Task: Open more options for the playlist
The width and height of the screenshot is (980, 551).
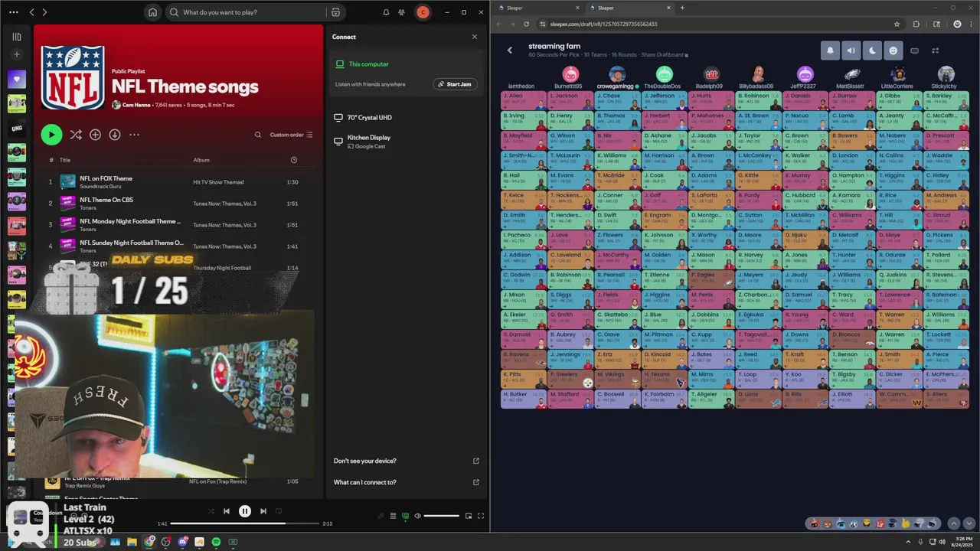Action: point(134,135)
